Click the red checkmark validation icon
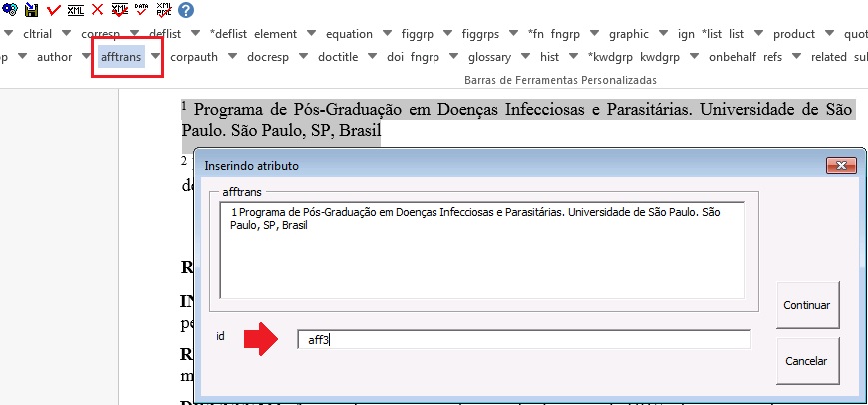The height and width of the screenshot is (405, 868). (x=53, y=9)
